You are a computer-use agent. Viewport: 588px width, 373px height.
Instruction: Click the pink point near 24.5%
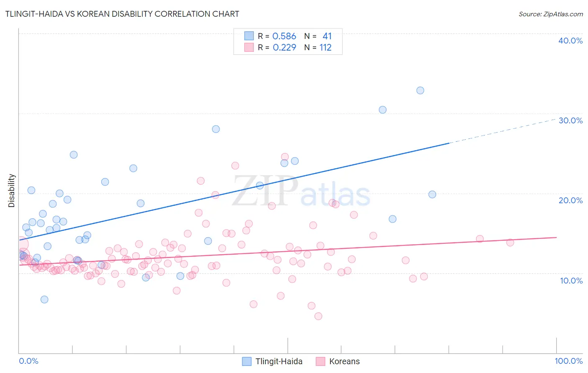pos(285,157)
